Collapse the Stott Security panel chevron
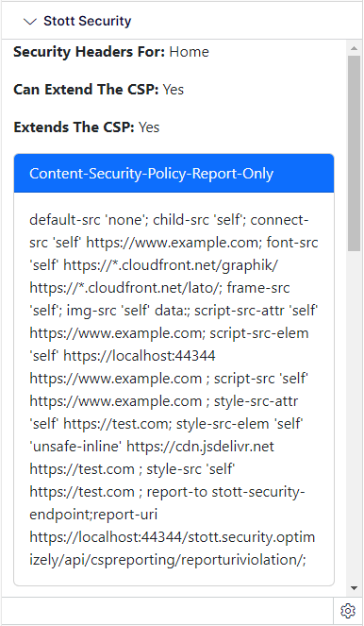This screenshot has width=364, height=626. [30, 22]
